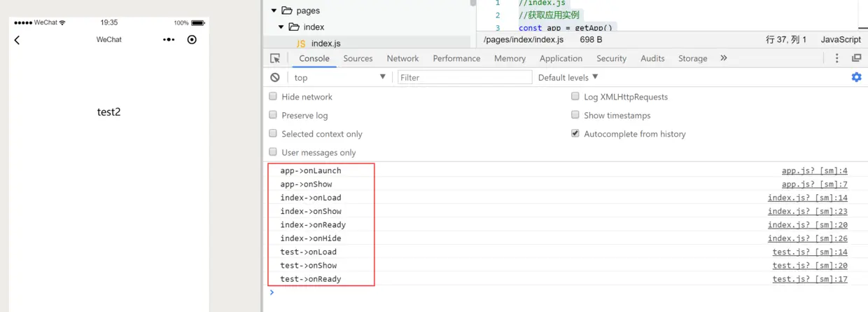Switch to the Network tab
This screenshot has width=868, height=312.
402,58
